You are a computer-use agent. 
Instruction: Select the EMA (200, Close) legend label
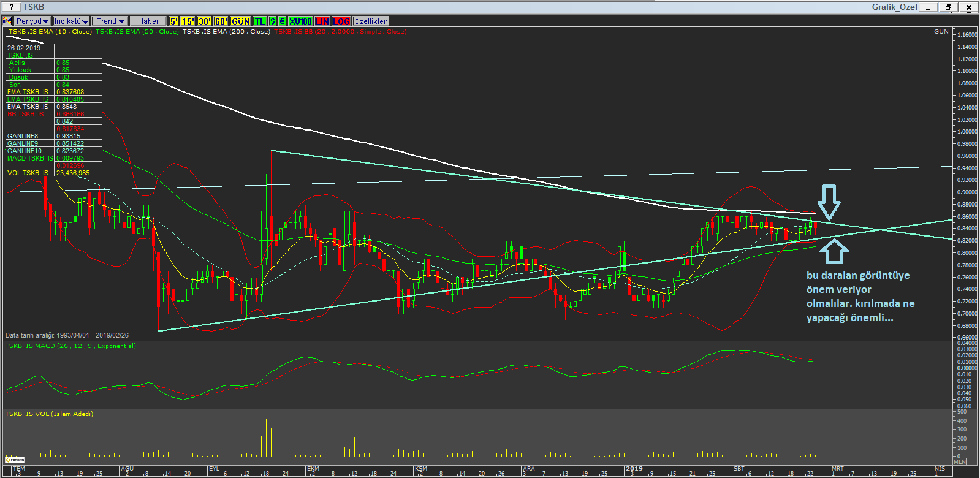tap(226, 31)
